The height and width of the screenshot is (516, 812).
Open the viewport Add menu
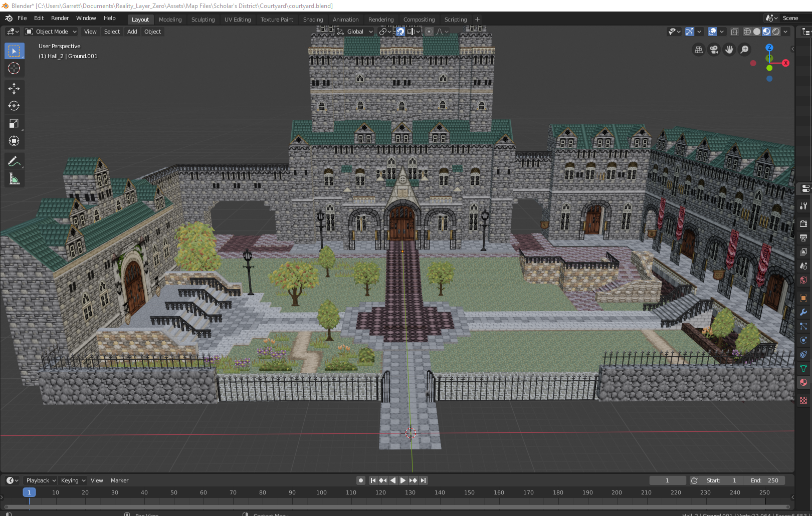click(132, 32)
